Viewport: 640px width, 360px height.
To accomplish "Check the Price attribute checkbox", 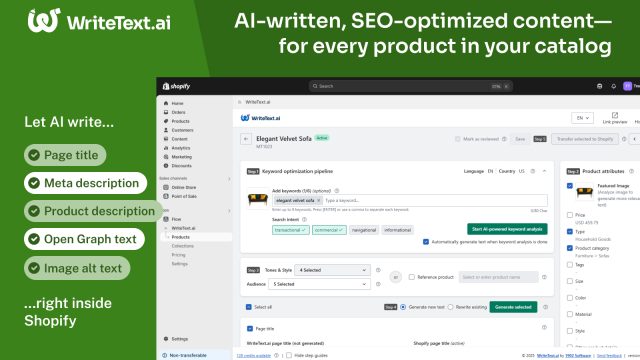I will pyautogui.click(x=570, y=215).
